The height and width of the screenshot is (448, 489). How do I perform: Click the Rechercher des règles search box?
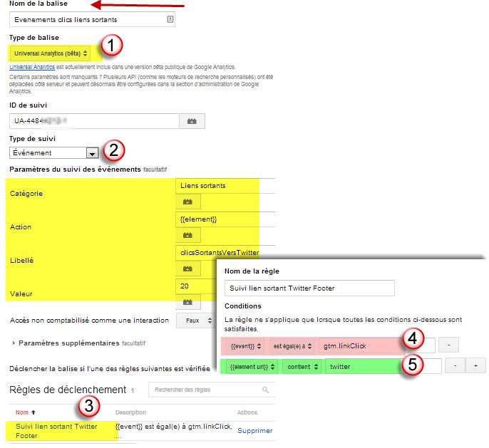point(212,390)
